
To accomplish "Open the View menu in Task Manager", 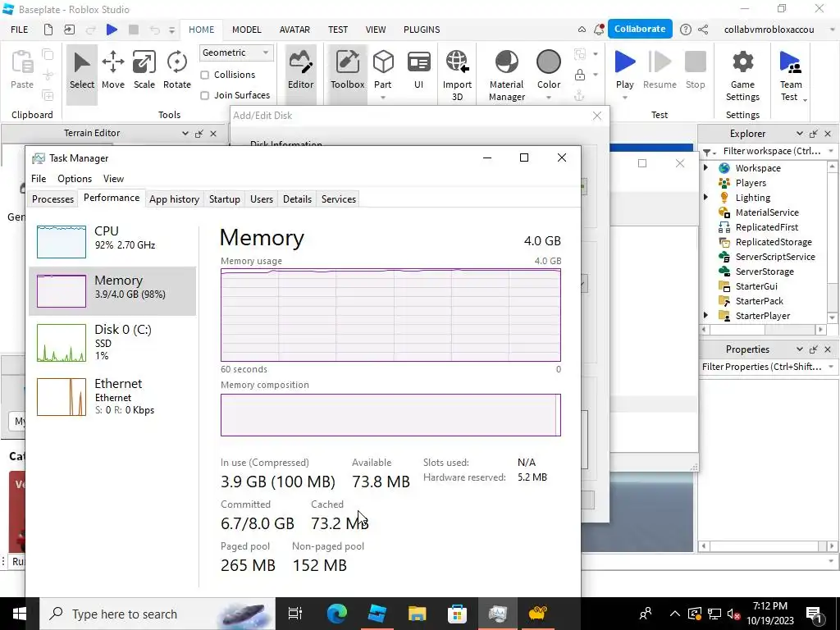I will click(113, 178).
